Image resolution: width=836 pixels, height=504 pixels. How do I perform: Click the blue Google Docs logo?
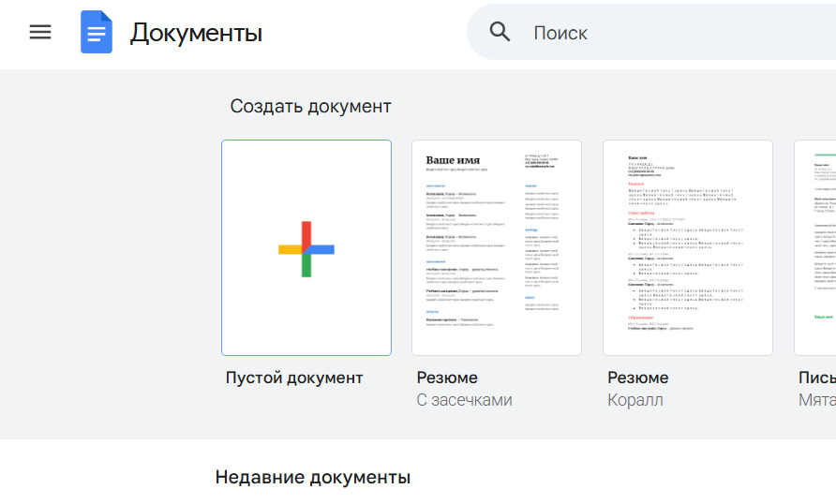point(96,33)
